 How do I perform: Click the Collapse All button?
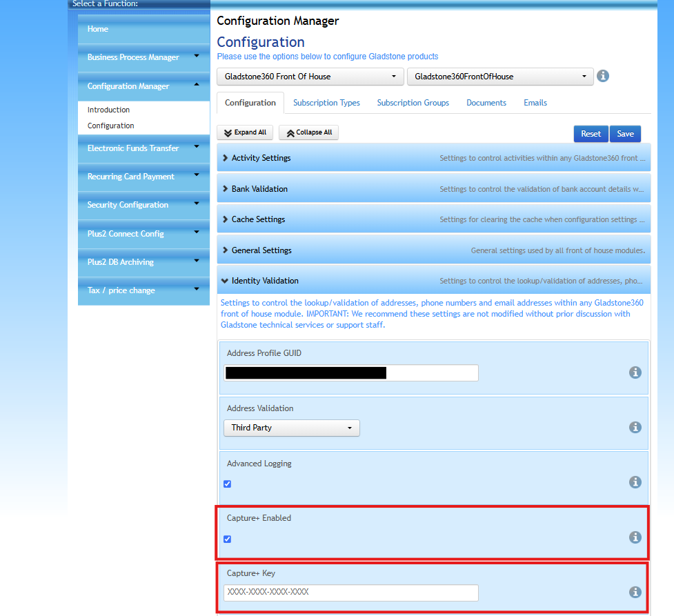[x=308, y=132]
